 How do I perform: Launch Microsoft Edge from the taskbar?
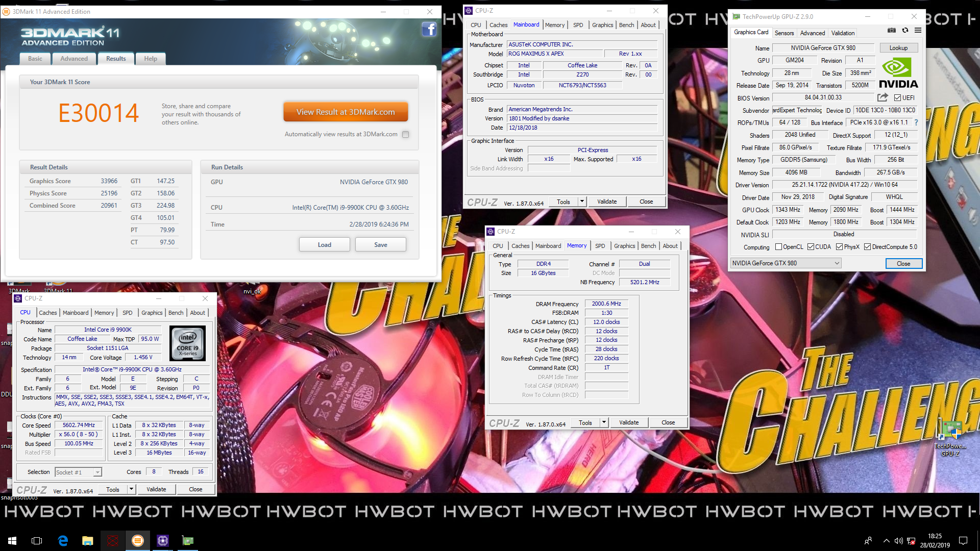[x=63, y=541]
